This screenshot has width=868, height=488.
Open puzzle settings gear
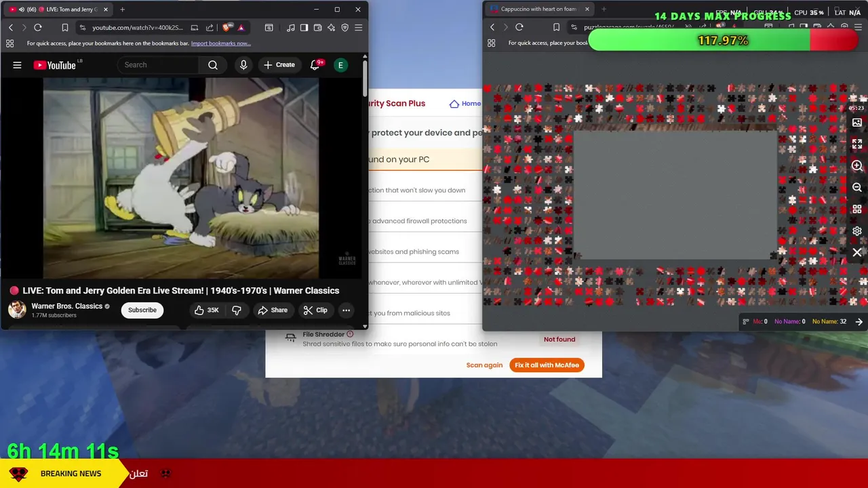(x=857, y=231)
